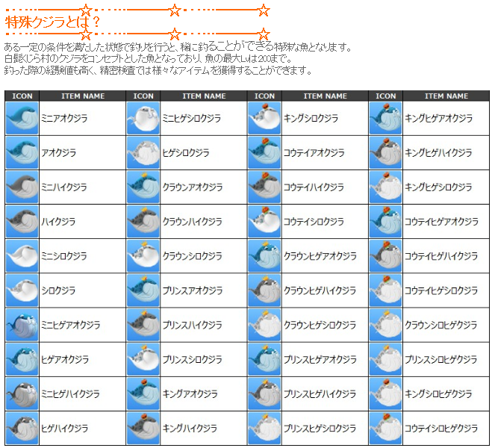Select the キングシロクジラ whale icon
The image size is (495, 448).
[x=264, y=118]
